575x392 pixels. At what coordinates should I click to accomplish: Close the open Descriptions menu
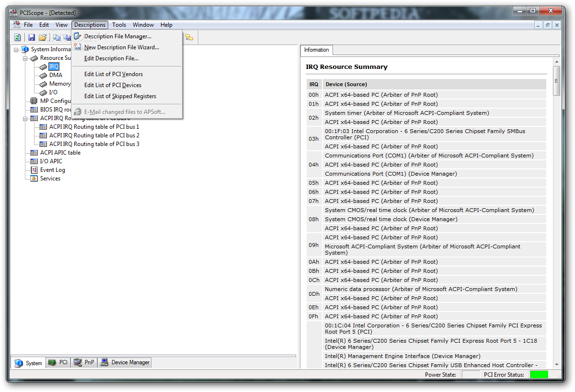pos(90,25)
